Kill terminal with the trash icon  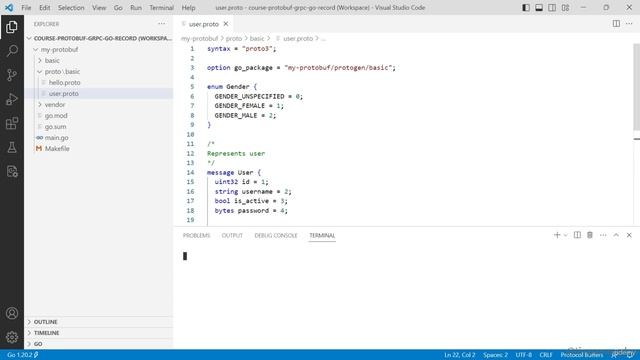(590, 235)
